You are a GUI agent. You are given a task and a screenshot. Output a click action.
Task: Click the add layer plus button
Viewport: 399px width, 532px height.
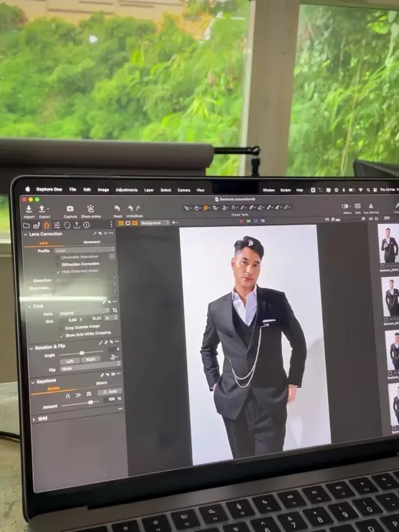click(x=174, y=223)
